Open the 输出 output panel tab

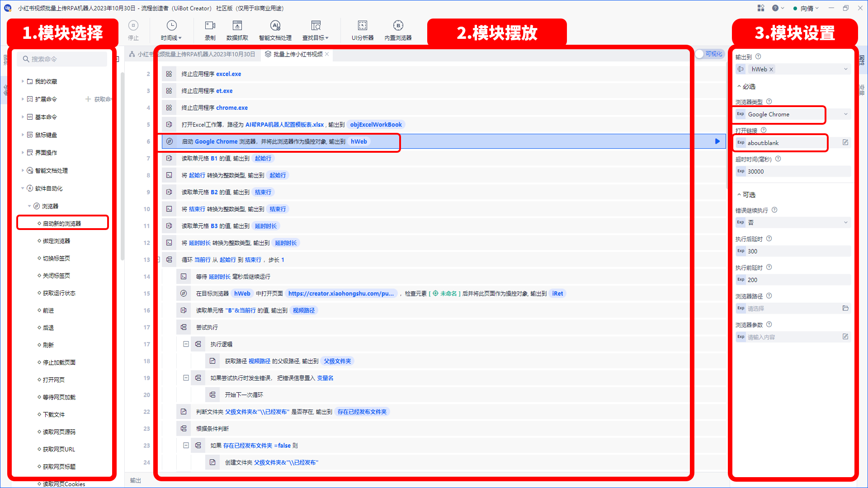click(136, 480)
